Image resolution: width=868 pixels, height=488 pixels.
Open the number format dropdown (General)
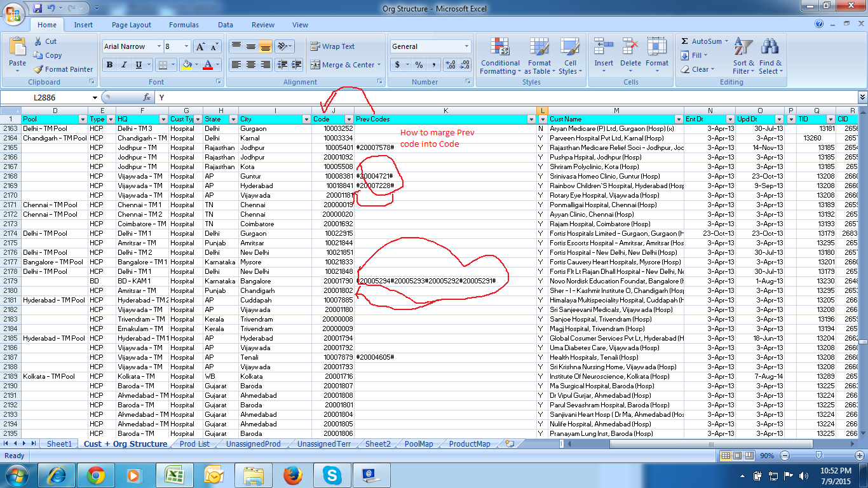[x=466, y=46]
